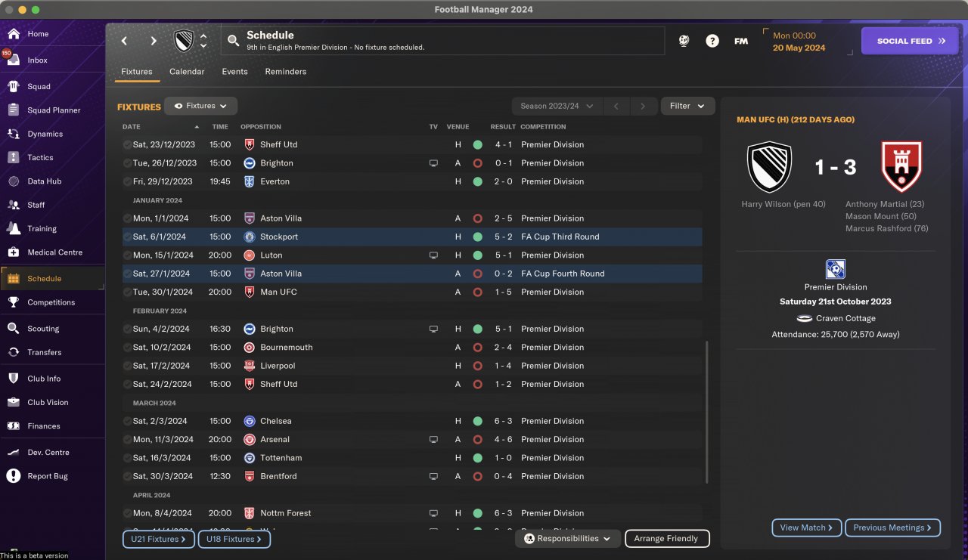The image size is (968, 560).
Task: Click the Chelsea badge in the fixtures list
Action: click(x=250, y=421)
